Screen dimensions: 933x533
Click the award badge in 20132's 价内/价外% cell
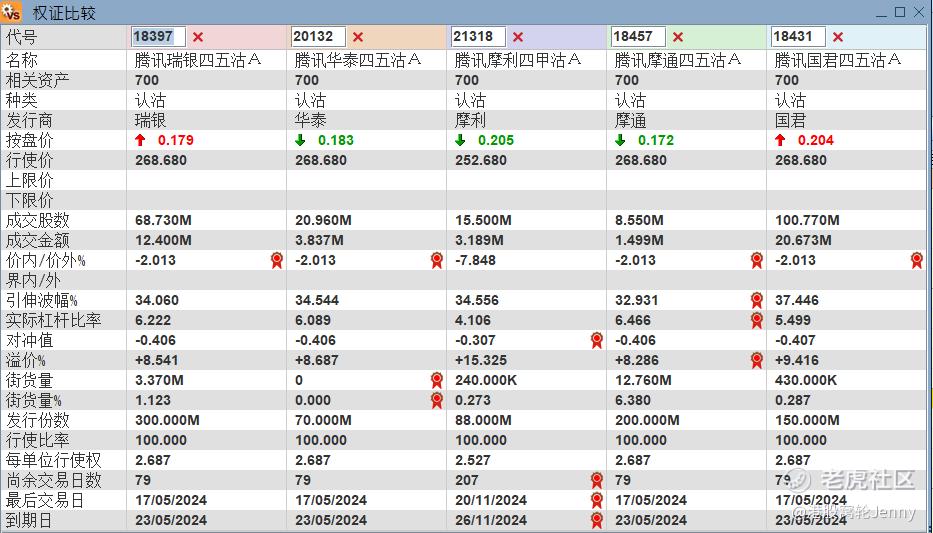click(437, 260)
